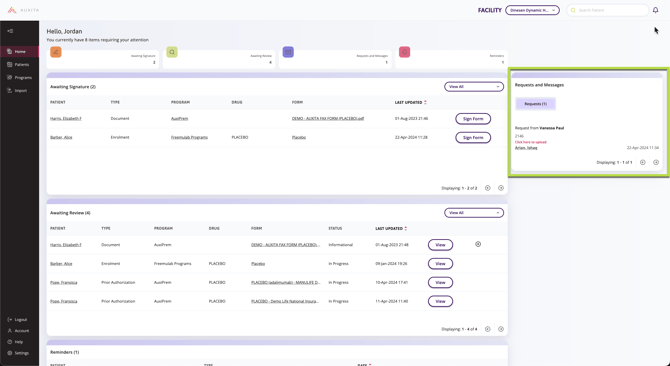Viewport: 670px width, 366px height.
Task: Click the 'Reminders (1)' section heading
Action: (65, 352)
